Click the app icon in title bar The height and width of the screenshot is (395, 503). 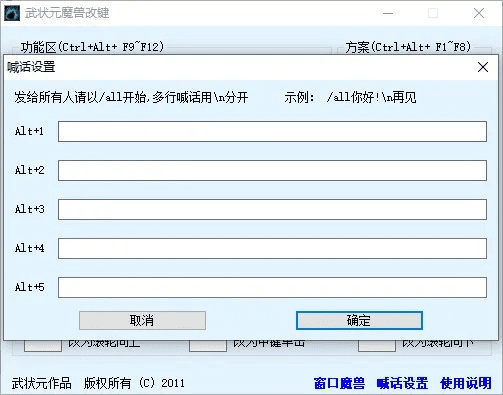point(12,13)
